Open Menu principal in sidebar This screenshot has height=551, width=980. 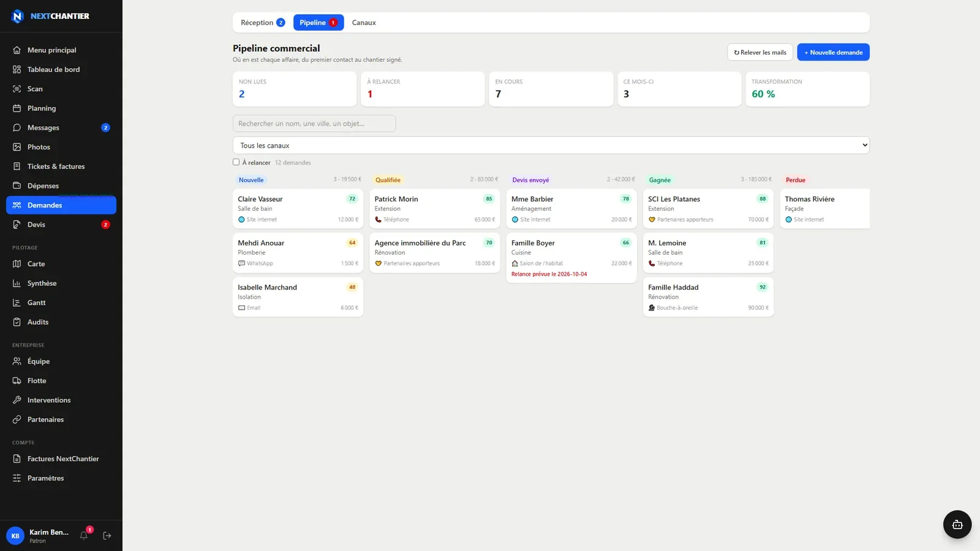click(61, 50)
